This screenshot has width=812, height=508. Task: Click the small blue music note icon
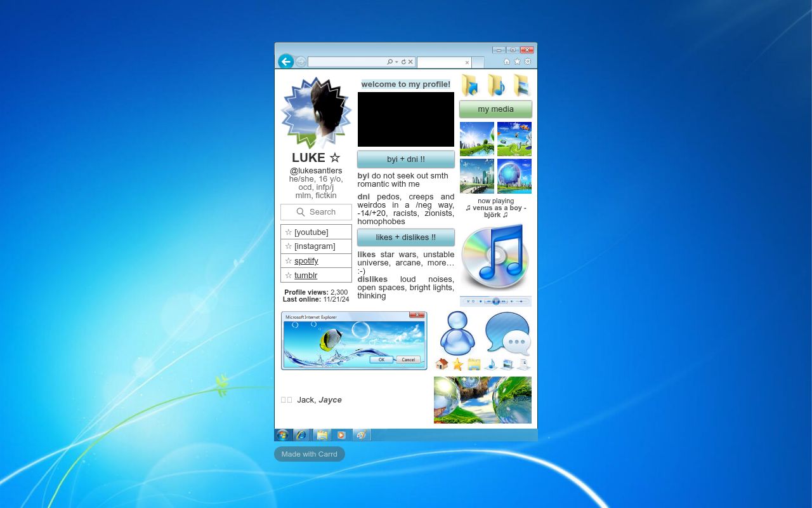490,364
